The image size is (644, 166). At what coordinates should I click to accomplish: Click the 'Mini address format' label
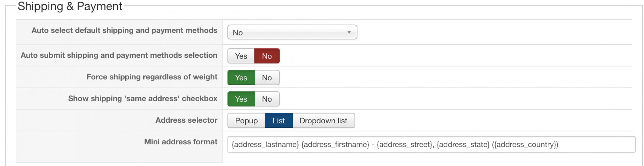[181, 142]
